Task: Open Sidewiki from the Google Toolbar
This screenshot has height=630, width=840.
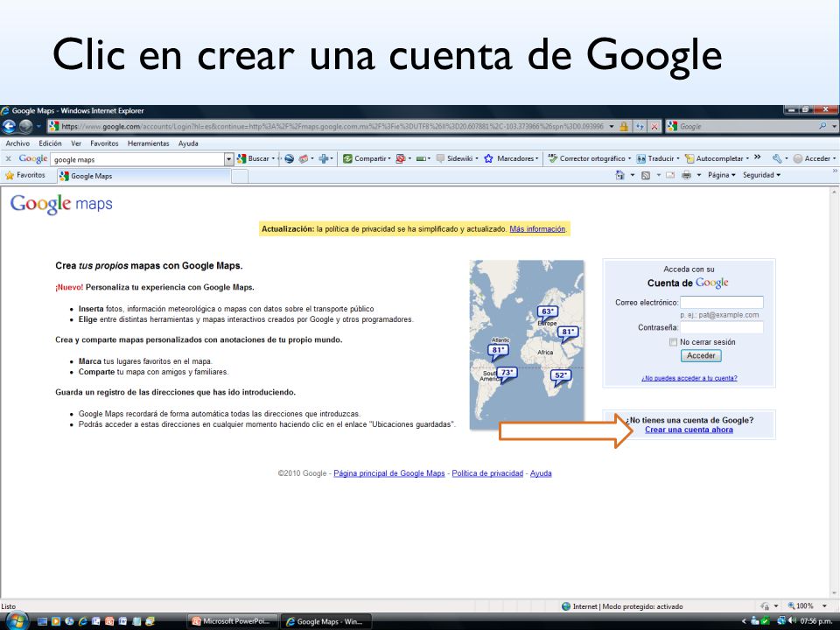Action: tap(457, 158)
